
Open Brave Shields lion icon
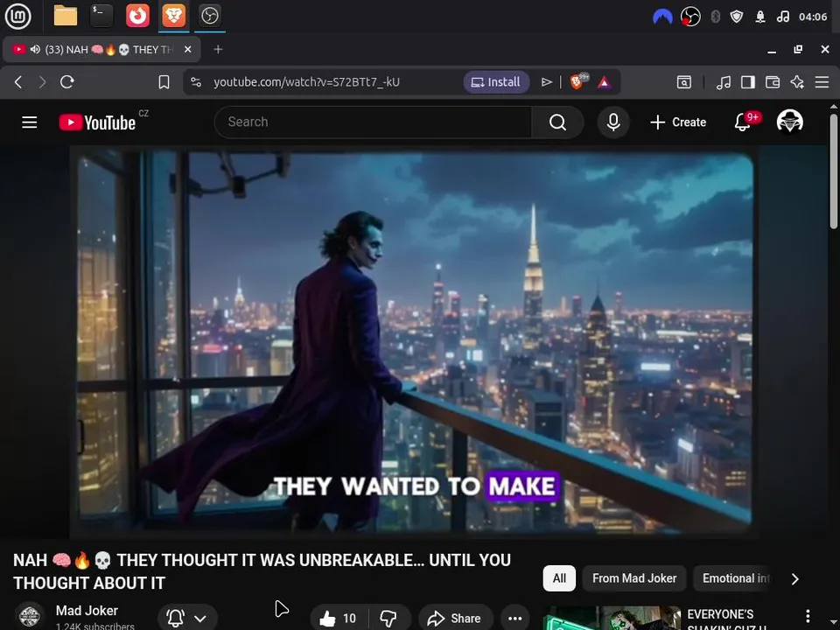pos(578,81)
